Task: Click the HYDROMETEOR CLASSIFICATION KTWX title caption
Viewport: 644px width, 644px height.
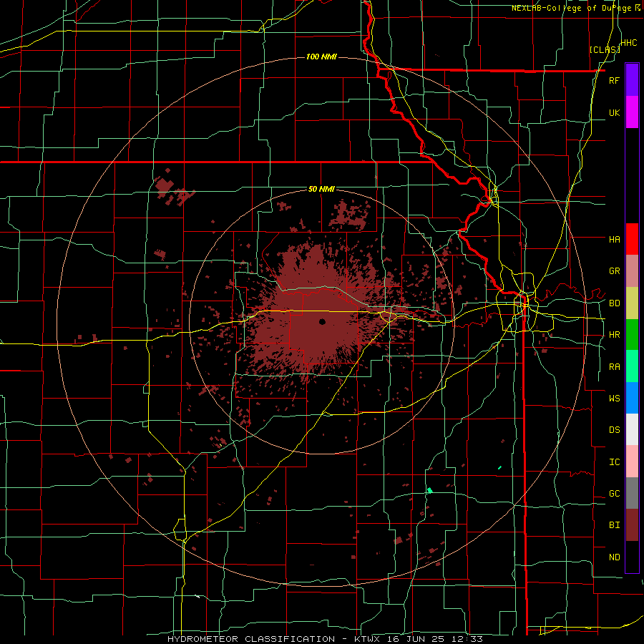Action: tap(325, 639)
